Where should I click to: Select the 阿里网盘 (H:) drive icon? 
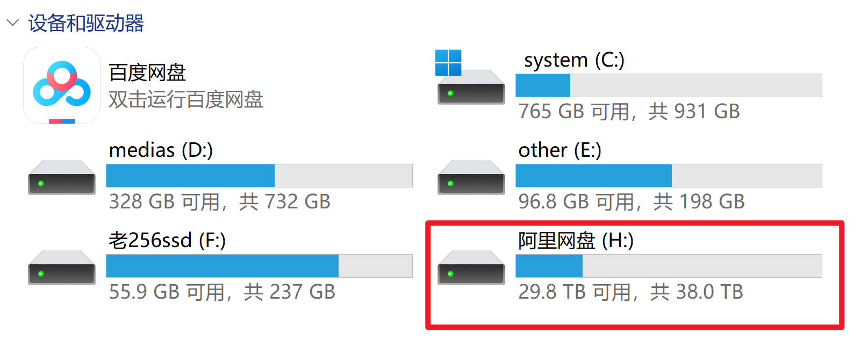pyautogui.click(x=471, y=268)
